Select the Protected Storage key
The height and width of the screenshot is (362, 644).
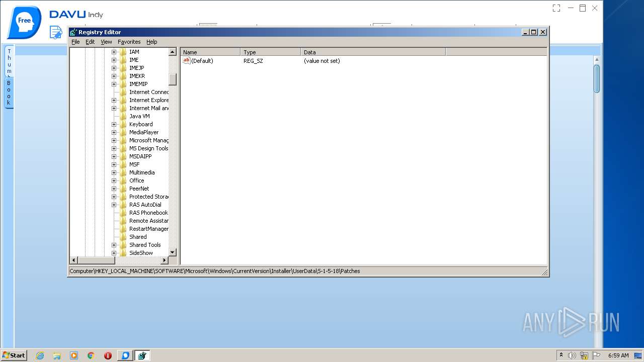coord(148,197)
